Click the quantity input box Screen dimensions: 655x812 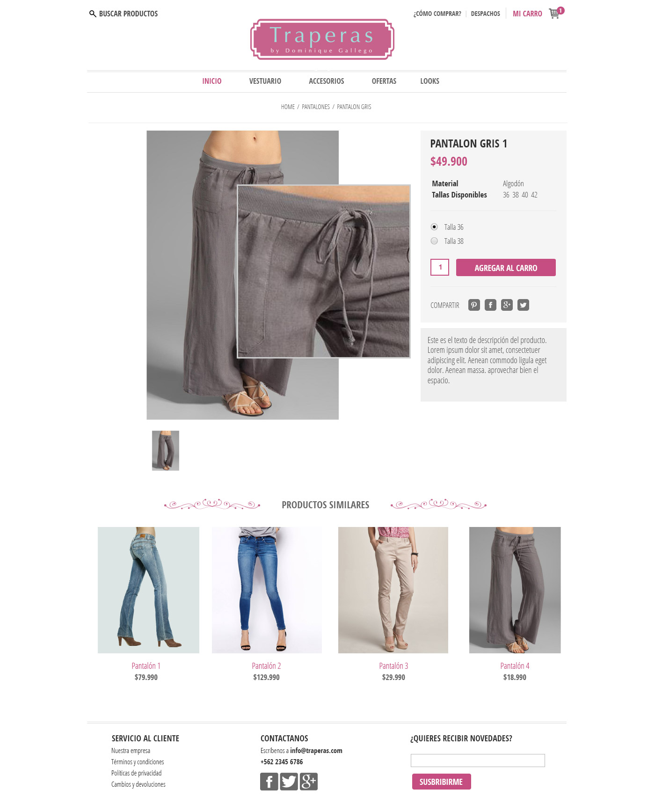(440, 267)
